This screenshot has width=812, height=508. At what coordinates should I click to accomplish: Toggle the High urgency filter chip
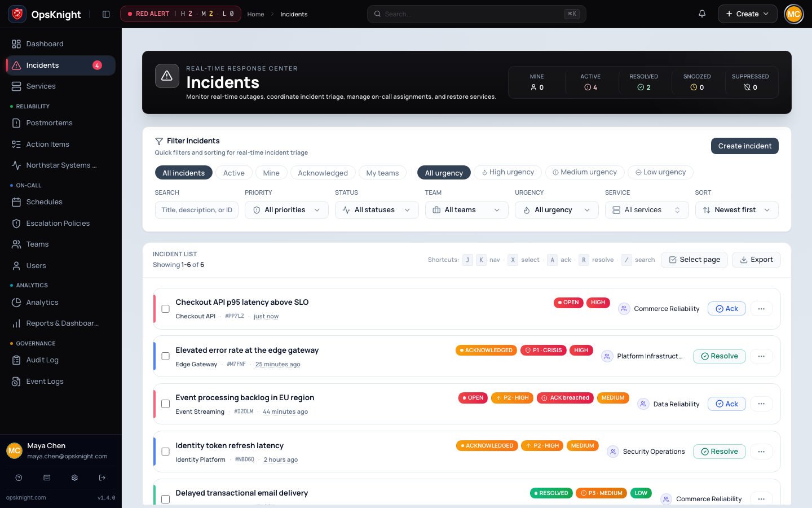click(507, 172)
